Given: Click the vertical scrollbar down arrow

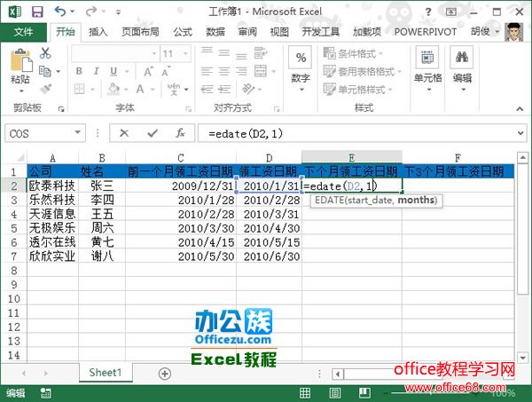Looking at the screenshot, I should 522,357.
